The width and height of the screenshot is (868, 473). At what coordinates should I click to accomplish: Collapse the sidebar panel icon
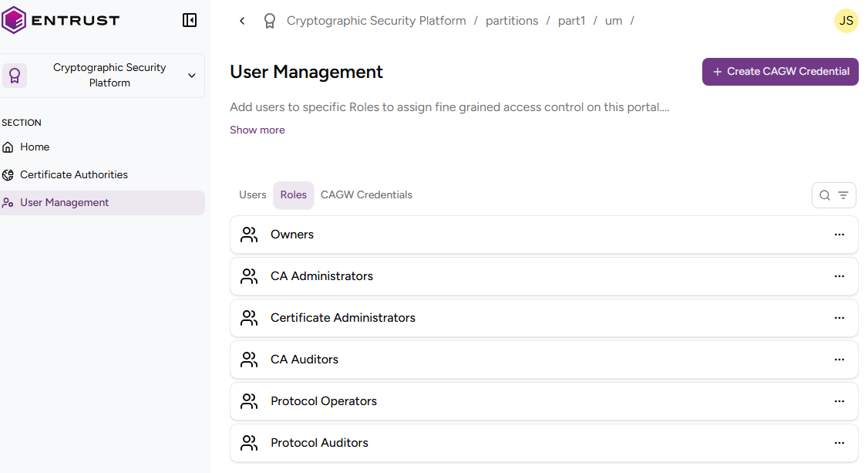[x=190, y=20]
